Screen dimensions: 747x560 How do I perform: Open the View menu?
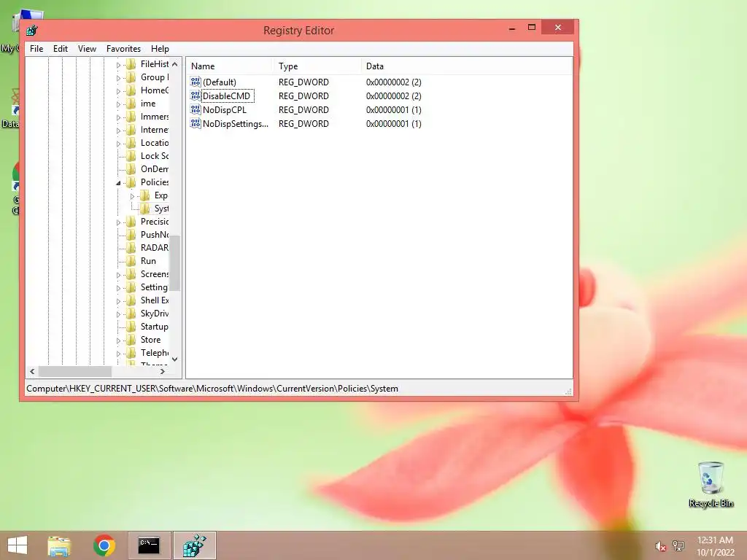[88, 49]
